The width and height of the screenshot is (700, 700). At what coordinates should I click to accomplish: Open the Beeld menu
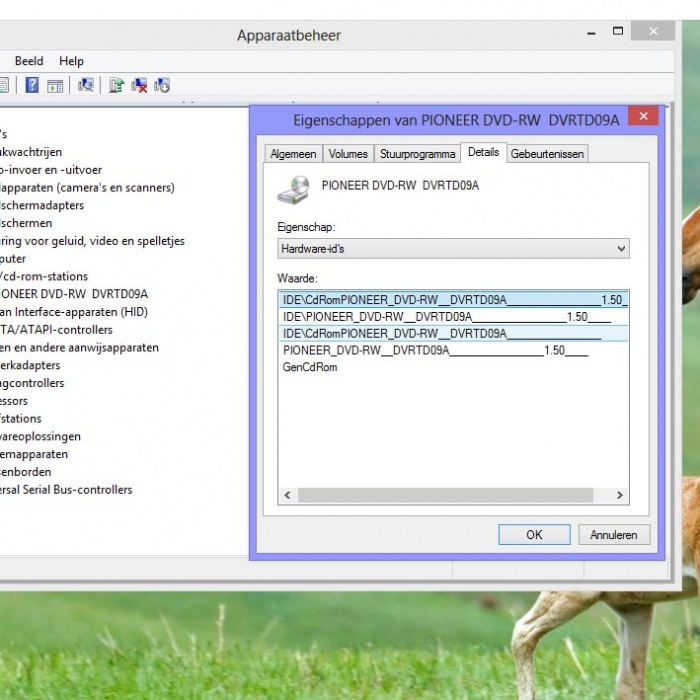pyautogui.click(x=29, y=61)
